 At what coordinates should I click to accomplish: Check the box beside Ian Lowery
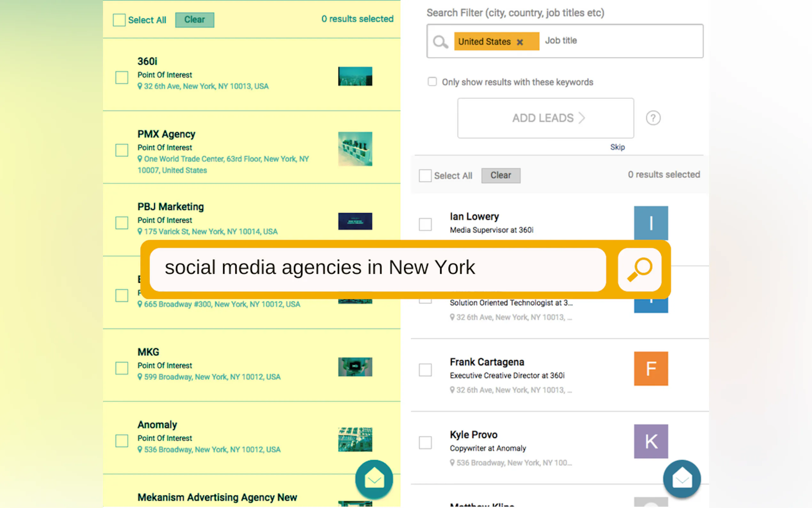[x=425, y=224]
